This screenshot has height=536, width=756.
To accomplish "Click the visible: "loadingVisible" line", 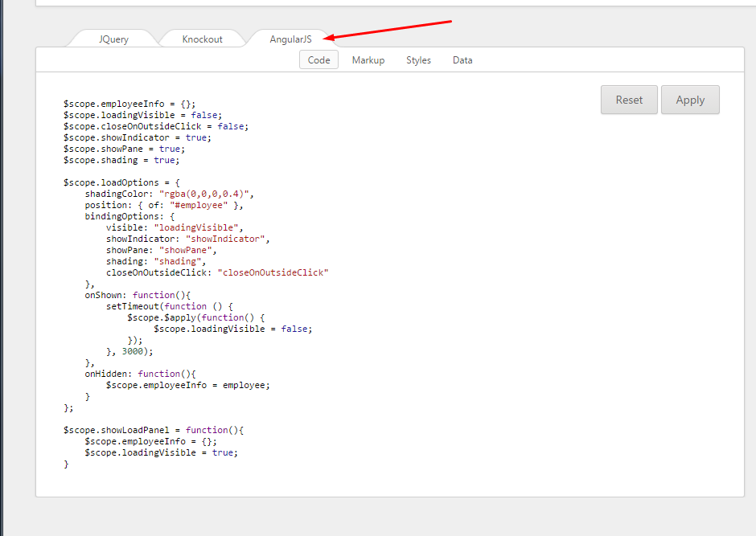I will tap(175, 227).
